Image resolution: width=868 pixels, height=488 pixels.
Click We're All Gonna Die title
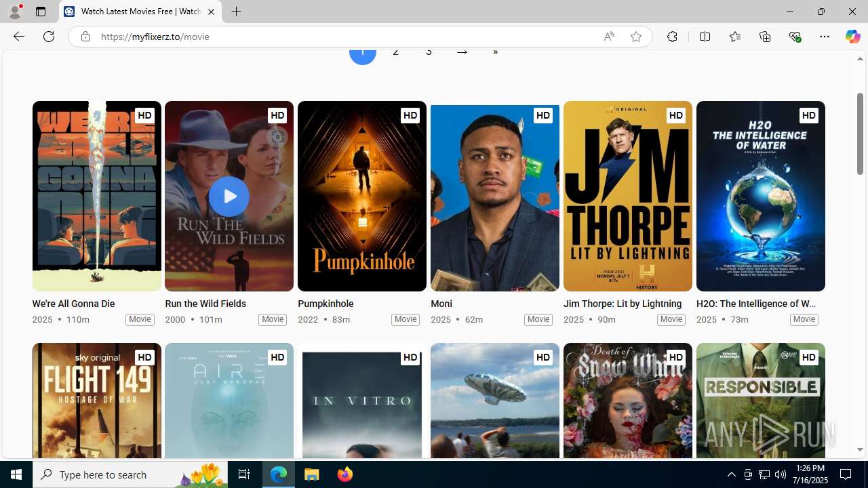tap(73, 304)
